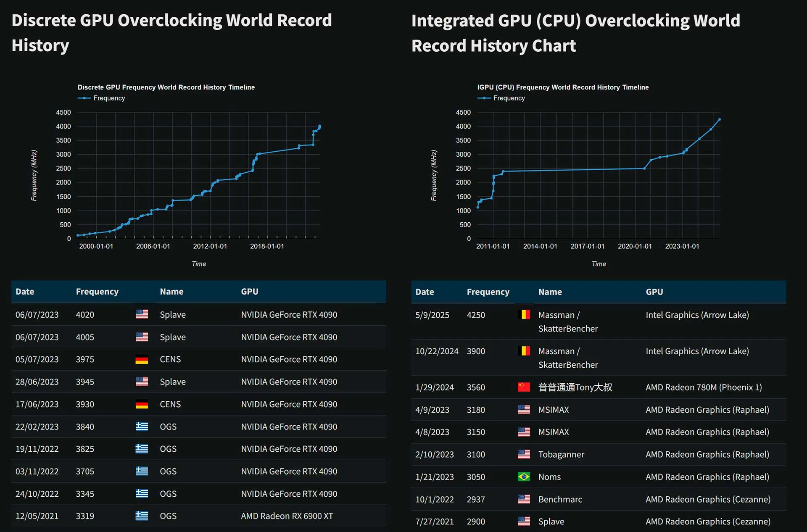Click the Frequency header in integrated GPU table
This screenshot has width=807, height=532.
488,292
